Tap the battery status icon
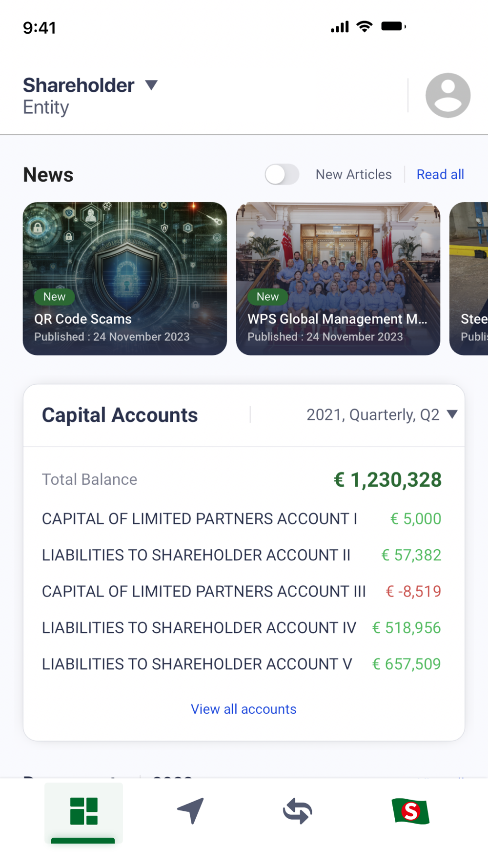Viewport: 488px width, 868px height. 393,27
